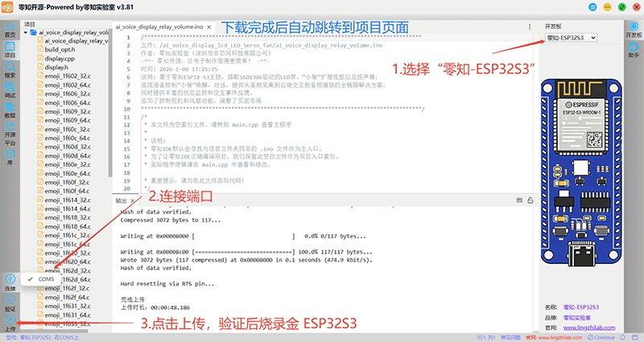644x342 pixels.
Task: Open emoji_1f62f_64.c file
Action: pyautogui.click(x=67, y=297)
